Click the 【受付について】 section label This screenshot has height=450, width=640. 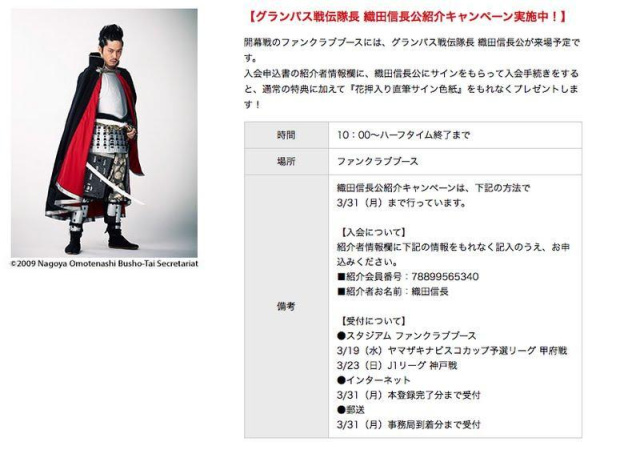[x=372, y=321]
